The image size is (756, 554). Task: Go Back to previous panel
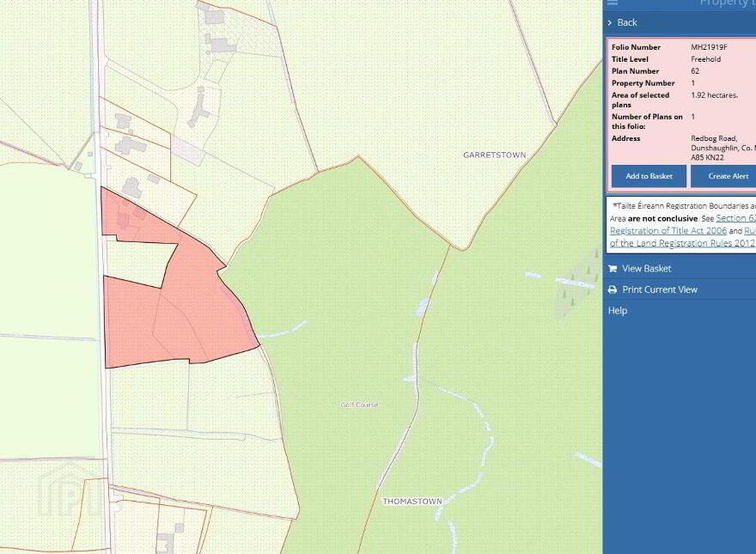coord(627,22)
